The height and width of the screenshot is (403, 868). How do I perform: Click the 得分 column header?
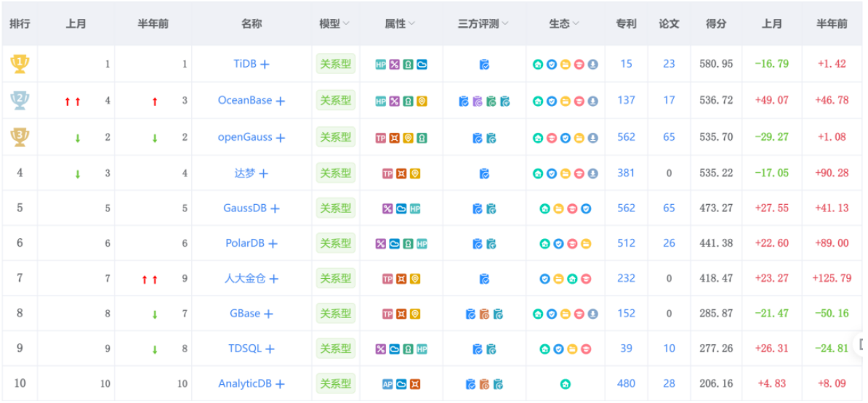[716, 24]
